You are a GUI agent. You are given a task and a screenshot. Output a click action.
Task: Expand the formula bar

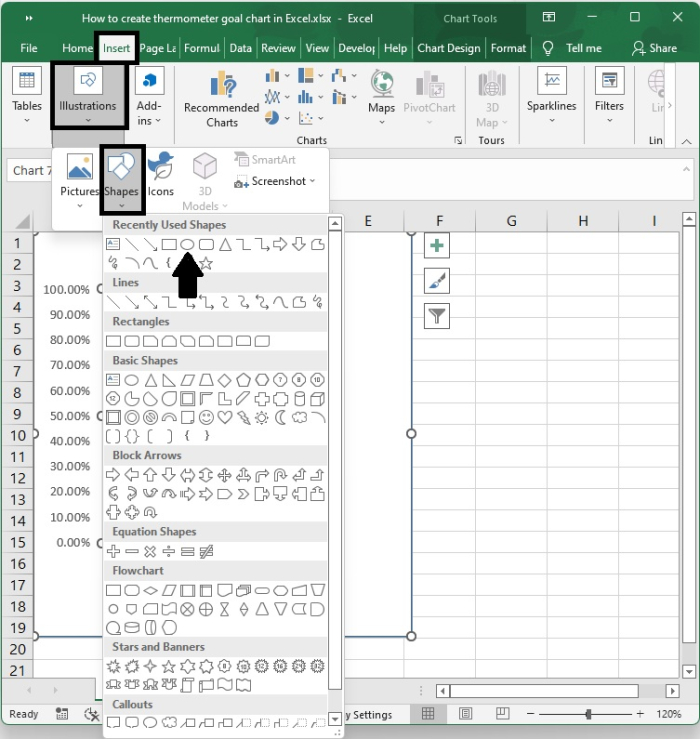tap(686, 169)
